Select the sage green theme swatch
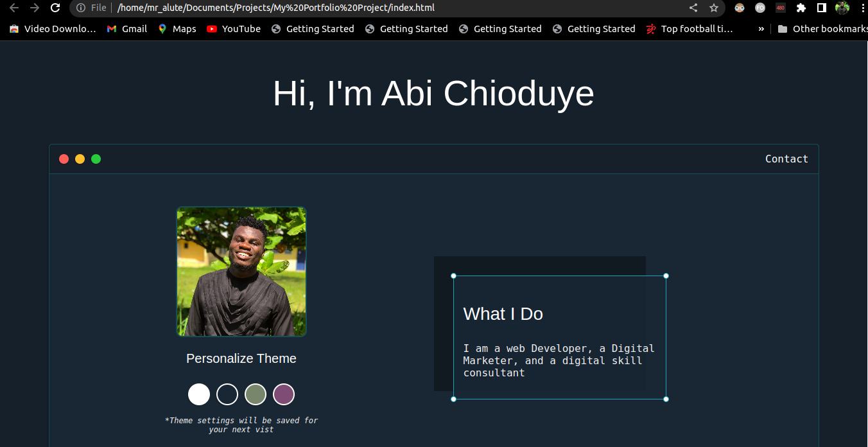The image size is (868, 447). (x=256, y=394)
